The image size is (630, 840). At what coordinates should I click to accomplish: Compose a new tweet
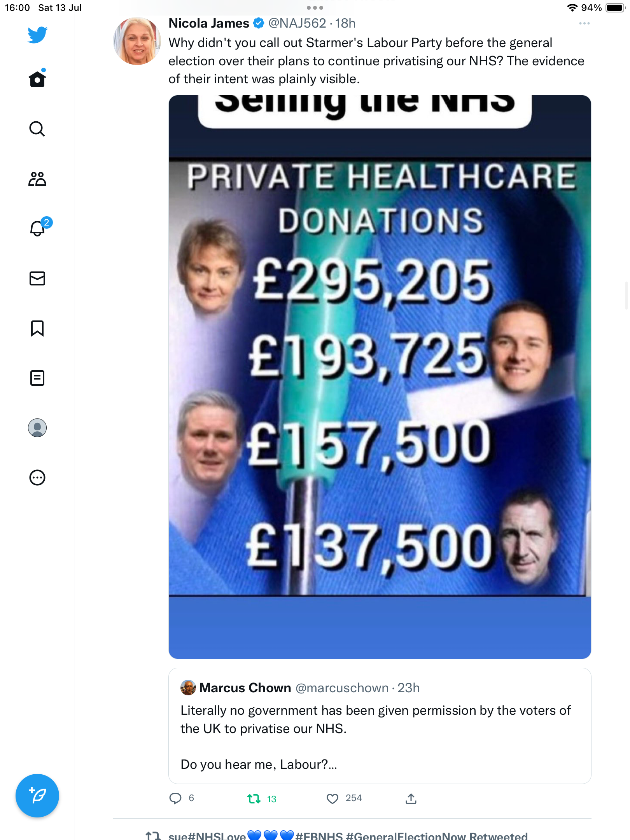point(37,796)
